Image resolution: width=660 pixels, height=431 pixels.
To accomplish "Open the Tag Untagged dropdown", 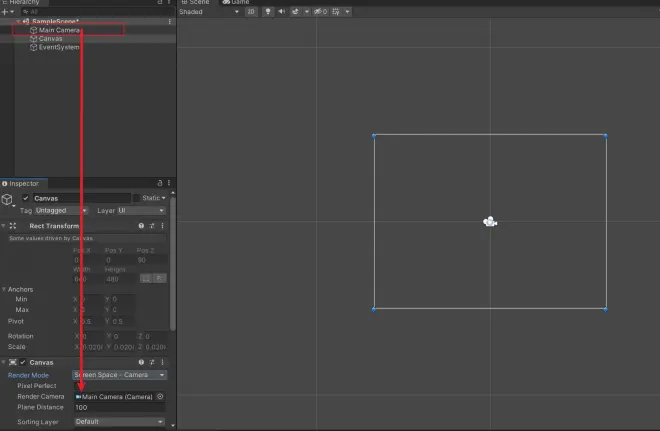I will pos(61,210).
